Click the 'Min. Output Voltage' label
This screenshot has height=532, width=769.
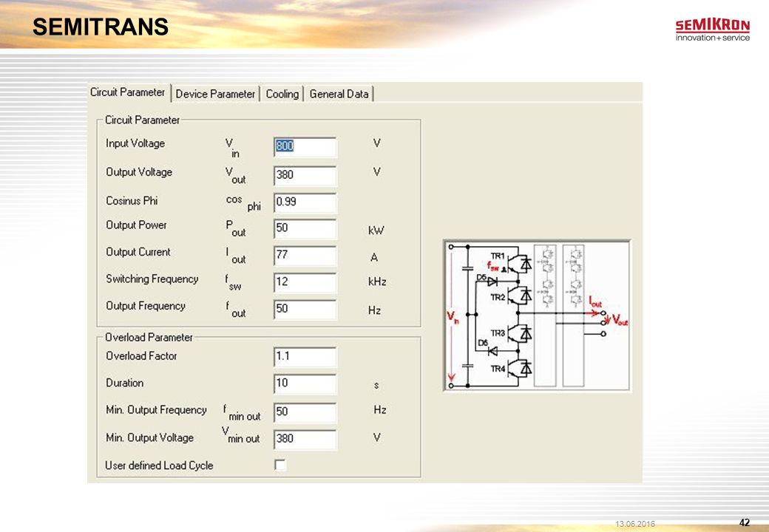point(149,438)
